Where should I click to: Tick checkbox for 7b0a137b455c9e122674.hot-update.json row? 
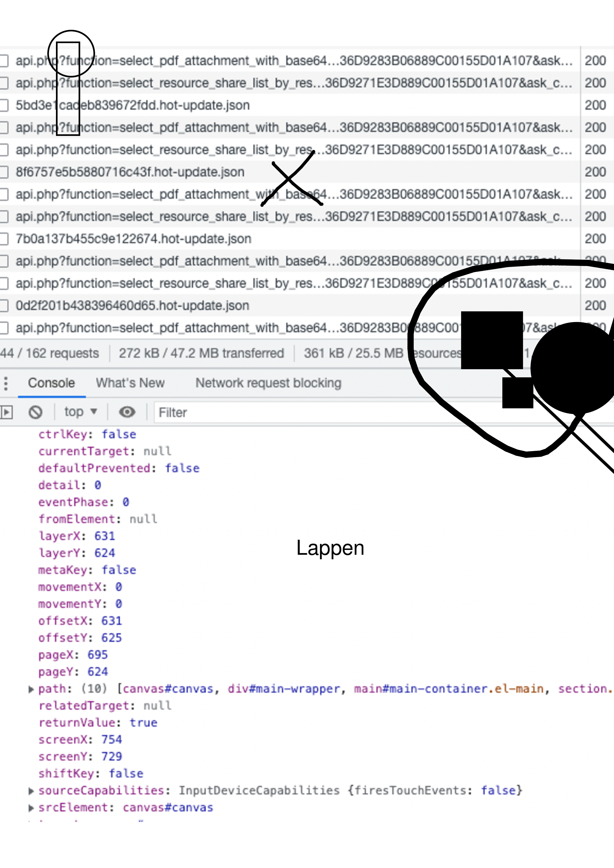(3, 239)
